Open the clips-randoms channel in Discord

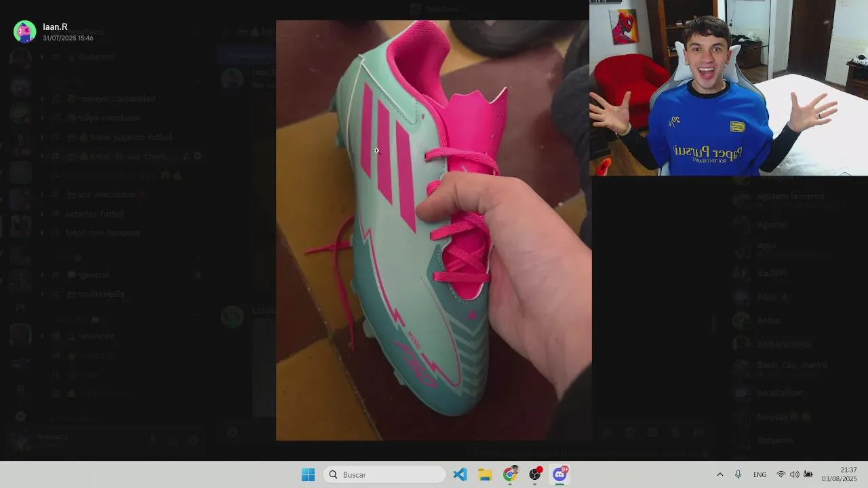[x=104, y=118]
